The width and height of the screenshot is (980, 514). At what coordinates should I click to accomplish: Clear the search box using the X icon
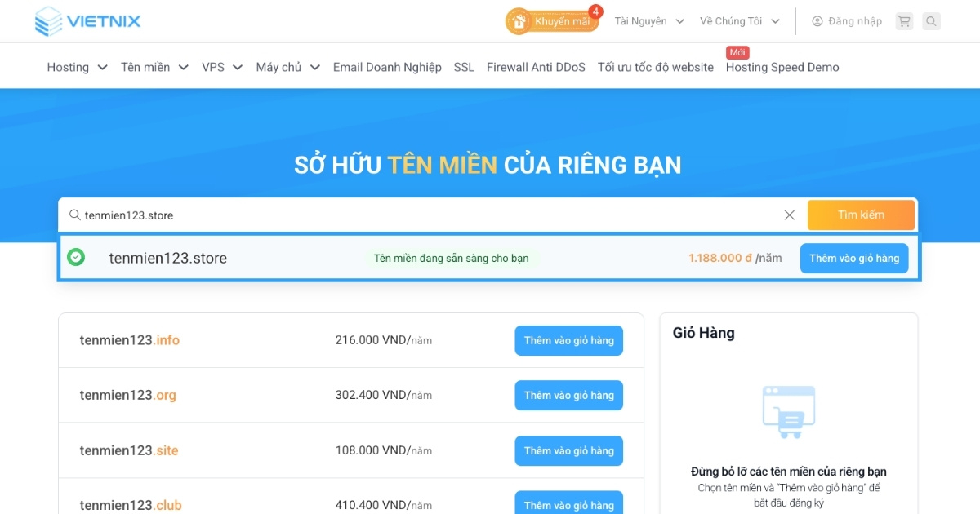coord(789,215)
